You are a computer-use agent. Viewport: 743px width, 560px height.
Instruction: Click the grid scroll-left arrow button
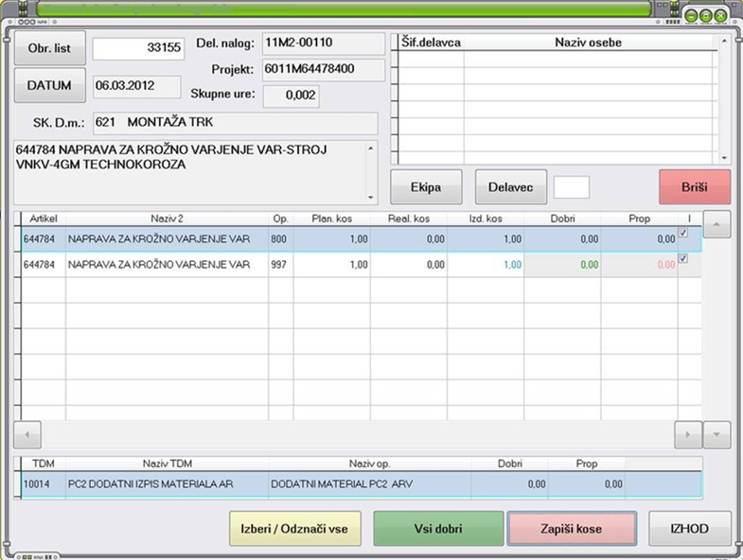coord(27,434)
